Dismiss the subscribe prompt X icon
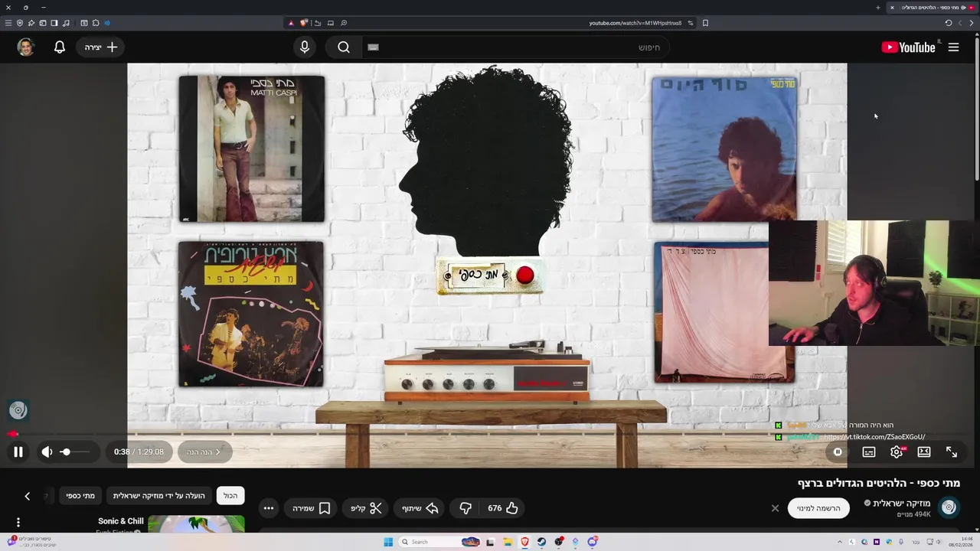 775,508
